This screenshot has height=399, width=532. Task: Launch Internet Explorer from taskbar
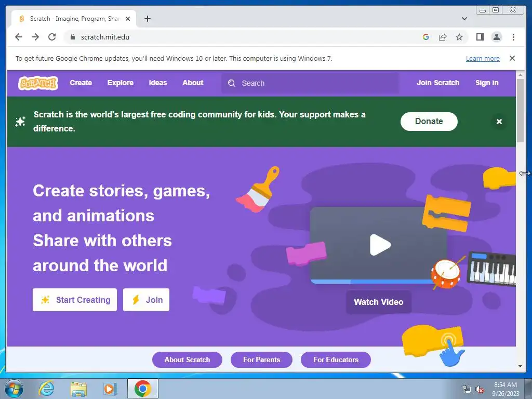point(46,389)
